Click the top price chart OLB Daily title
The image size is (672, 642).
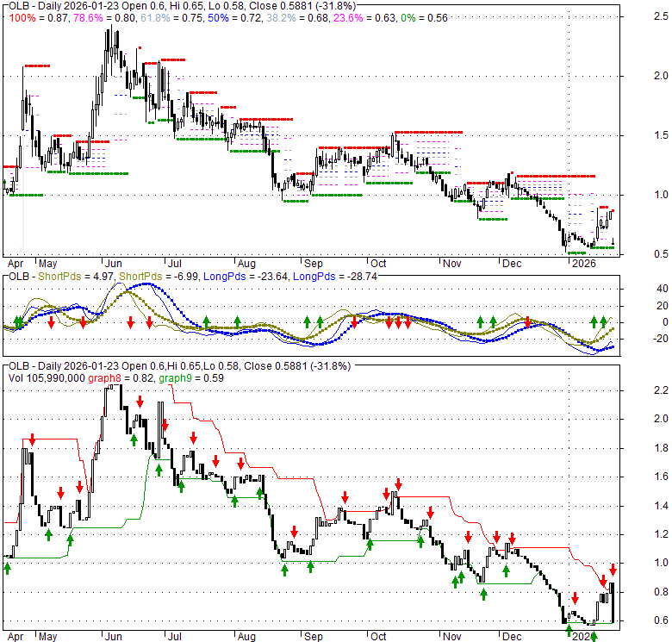click(182, 6)
